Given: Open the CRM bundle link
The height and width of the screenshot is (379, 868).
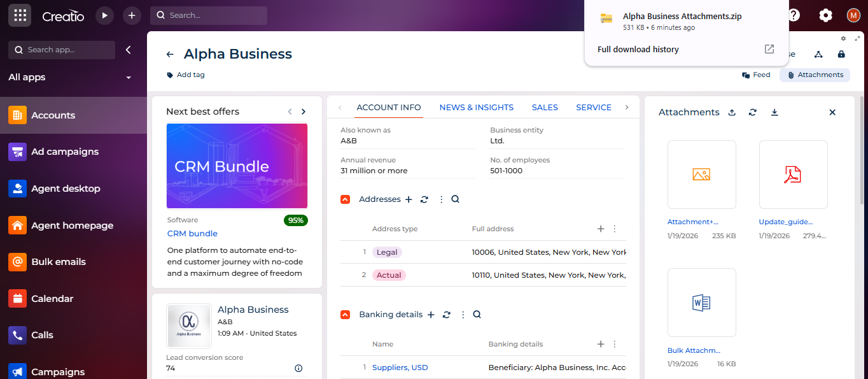Looking at the screenshot, I should click(x=192, y=234).
